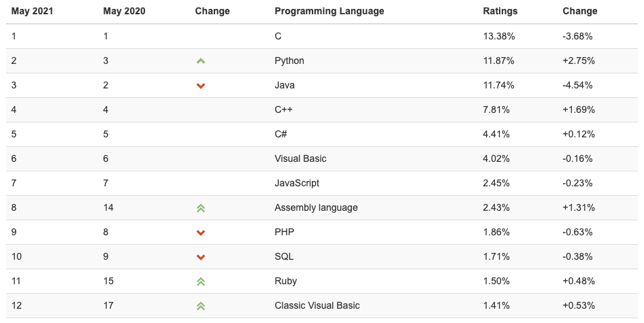Click the double green arrow beside Ruby

[x=200, y=282]
